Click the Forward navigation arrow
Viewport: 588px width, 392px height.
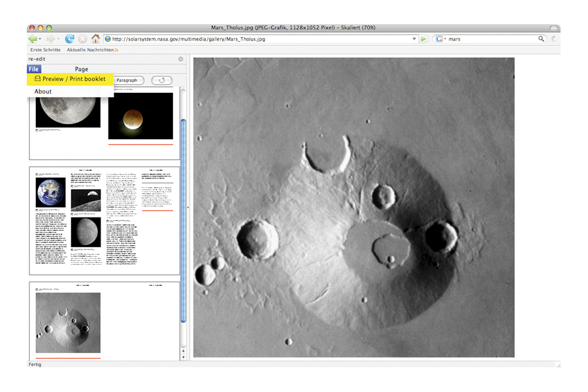[x=50, y=39]
